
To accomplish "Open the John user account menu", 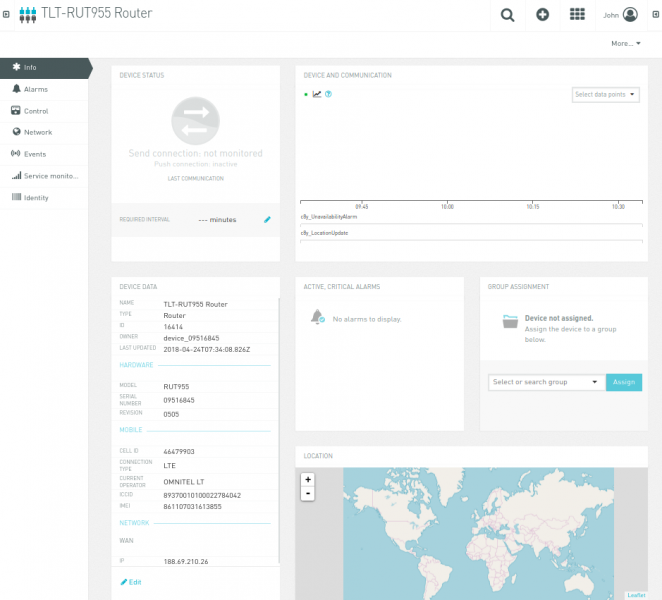I will pyautogui.click(x=620, y=15).
